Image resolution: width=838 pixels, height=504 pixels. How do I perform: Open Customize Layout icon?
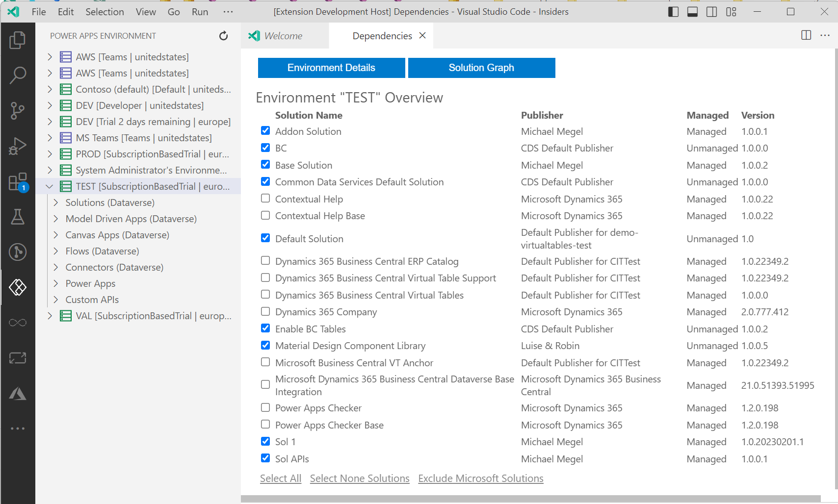731,12
